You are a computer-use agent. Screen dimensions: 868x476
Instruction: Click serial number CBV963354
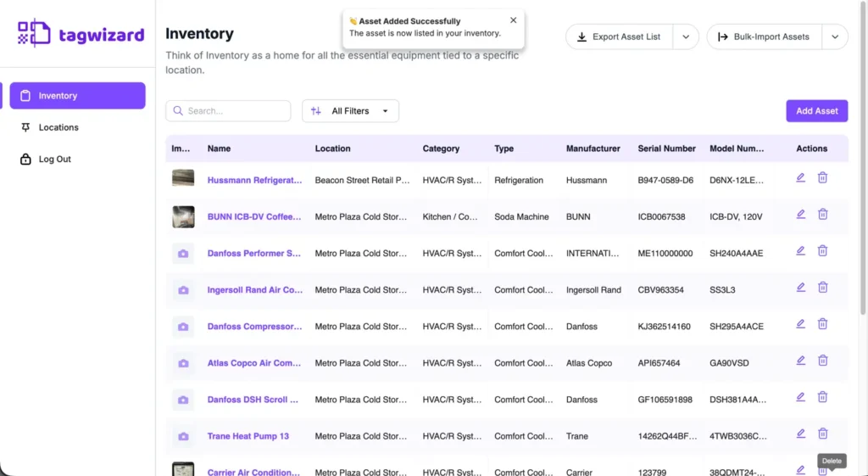click(x=660, y=290)
